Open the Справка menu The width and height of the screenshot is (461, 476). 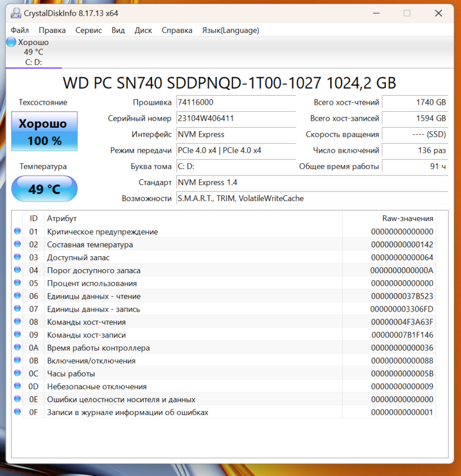tap(177, 30)
